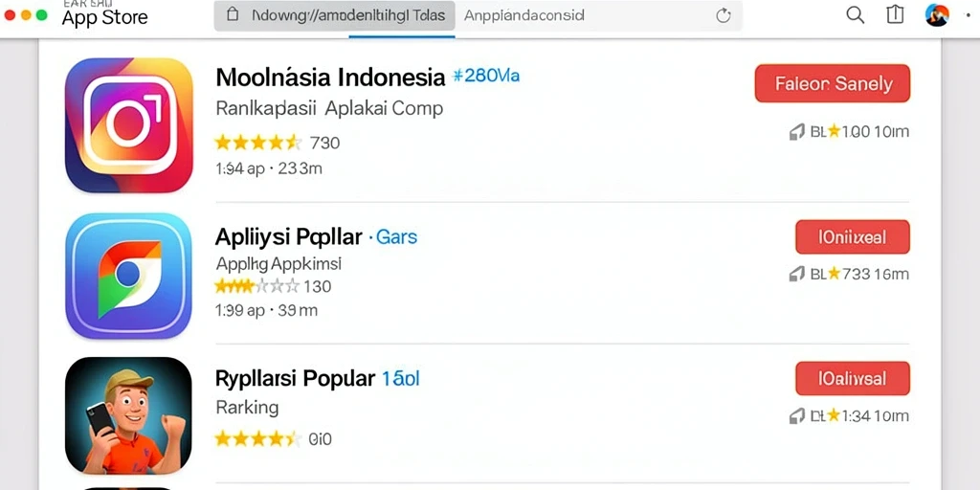Open the cartoon man with phone app icon
The image size is (980, 490).
128,415
